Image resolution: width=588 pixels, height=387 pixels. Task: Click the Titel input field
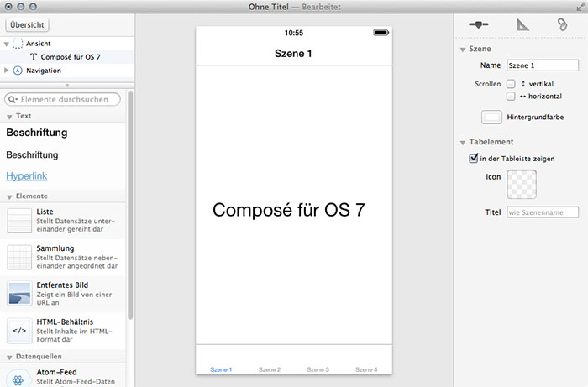coord(543,212)
